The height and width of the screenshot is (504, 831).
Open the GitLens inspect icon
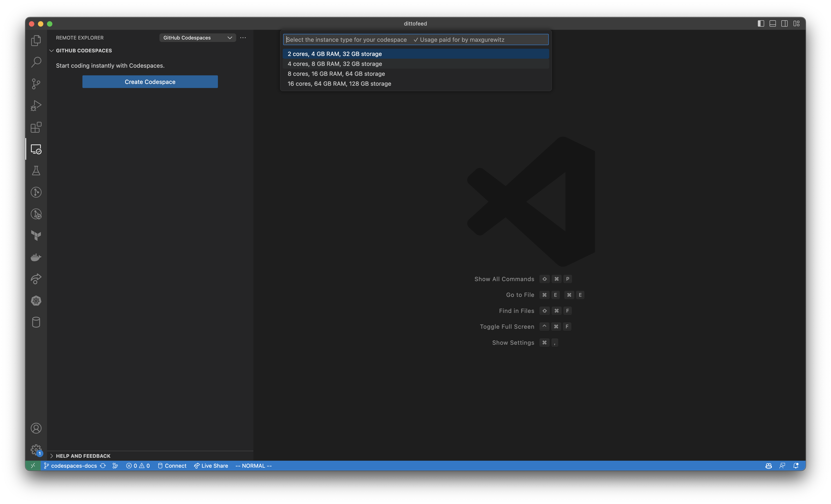[x=36, y=214]
